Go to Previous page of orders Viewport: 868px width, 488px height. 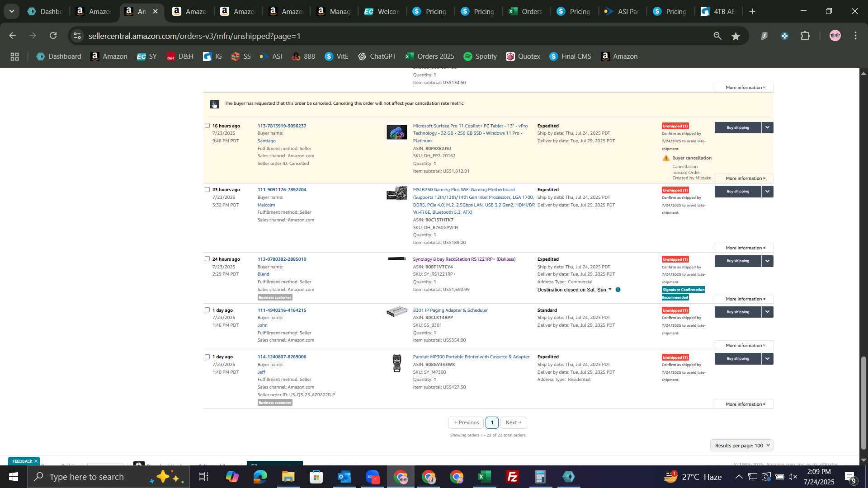466,422
